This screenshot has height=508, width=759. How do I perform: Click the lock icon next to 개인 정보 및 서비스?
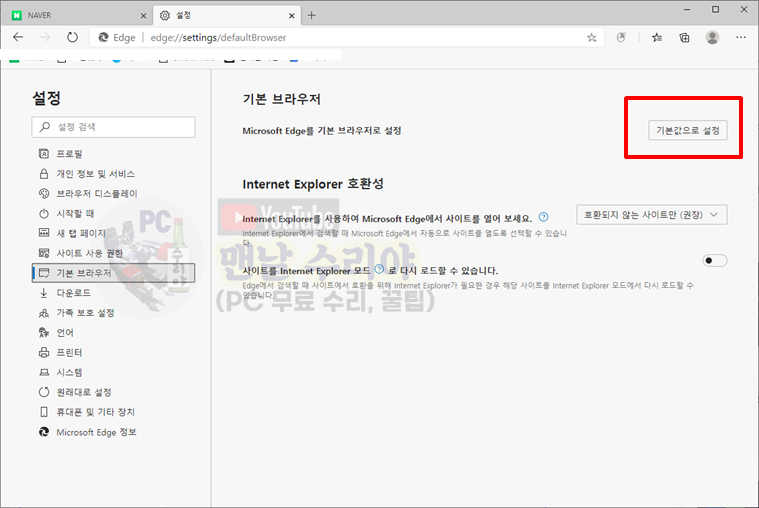[x=44, y=173]
